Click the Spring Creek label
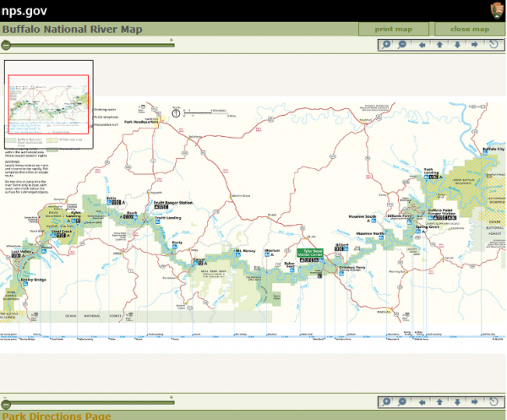507x420 pixels. [428, 227]
